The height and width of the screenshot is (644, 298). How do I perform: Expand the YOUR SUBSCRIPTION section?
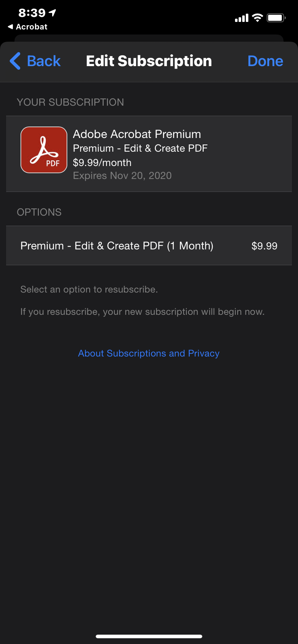(x=70, y=102)
